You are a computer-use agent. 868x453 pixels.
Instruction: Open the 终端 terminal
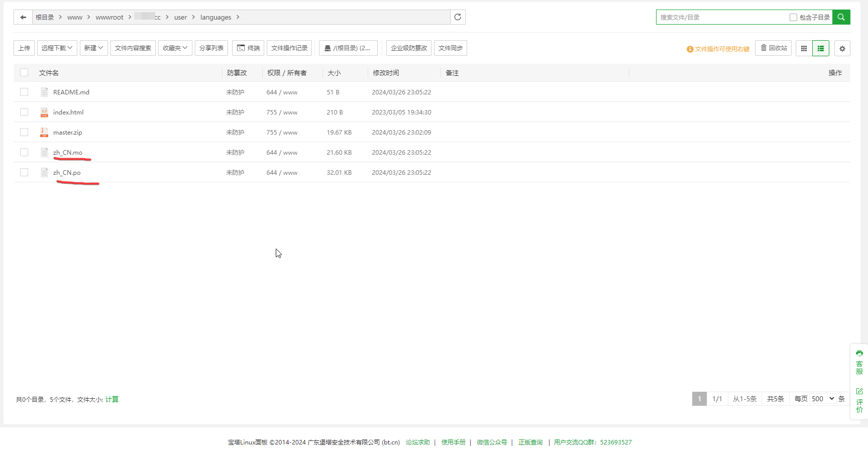point(248,48)
